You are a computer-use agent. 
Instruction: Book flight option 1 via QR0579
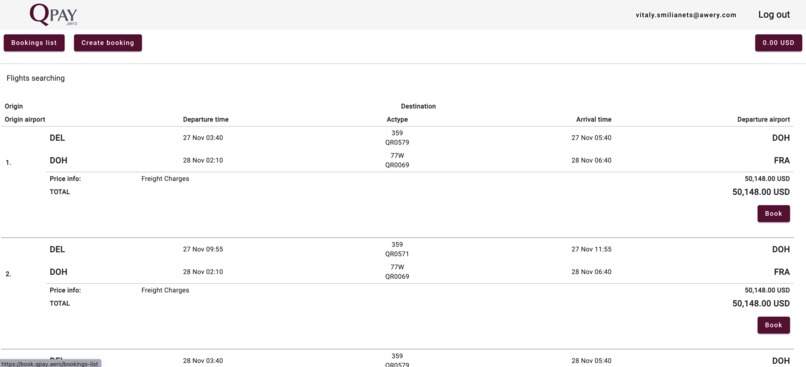point(773,214)
